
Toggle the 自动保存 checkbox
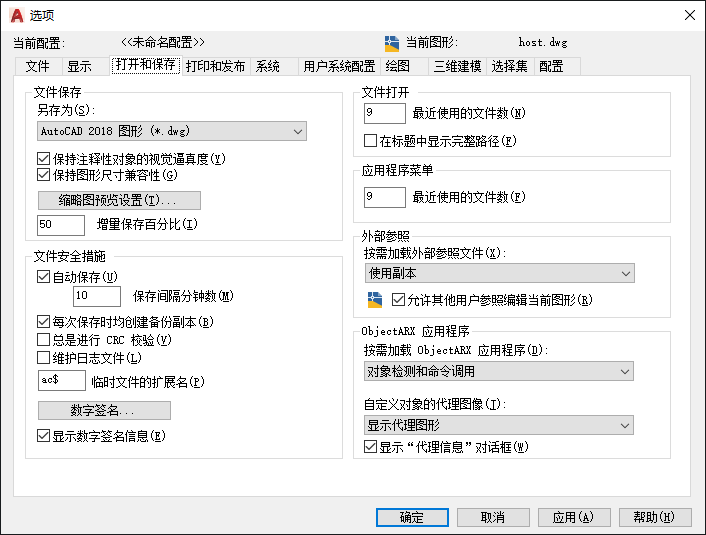click(x=43, y=277)
